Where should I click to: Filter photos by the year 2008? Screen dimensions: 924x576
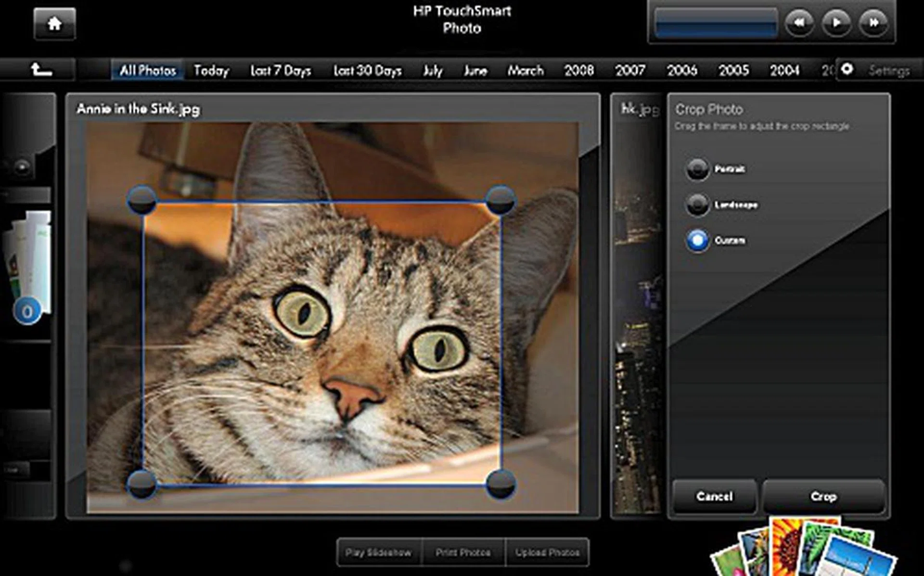580,70
